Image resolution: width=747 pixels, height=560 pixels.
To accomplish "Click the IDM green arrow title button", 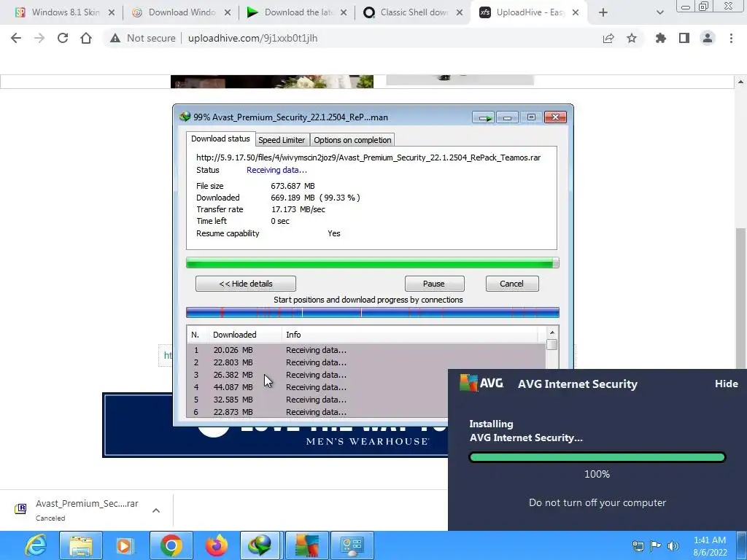I will click(484, 117).
